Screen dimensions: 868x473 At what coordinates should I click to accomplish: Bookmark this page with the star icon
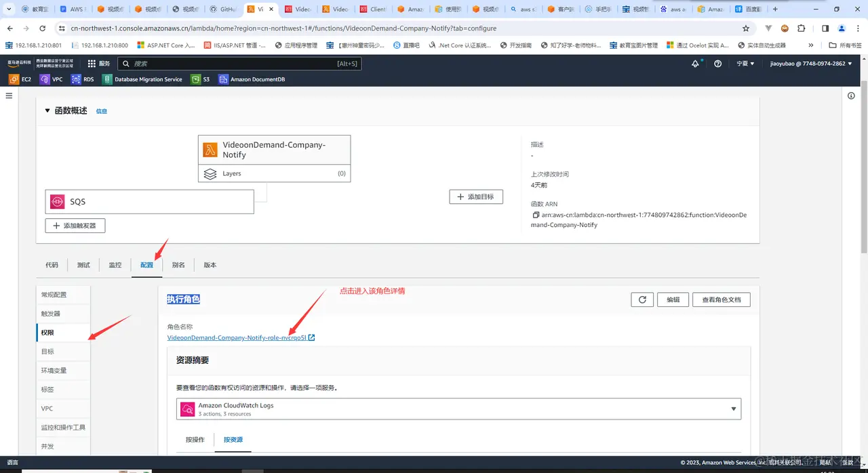click(x=746, y=28)
